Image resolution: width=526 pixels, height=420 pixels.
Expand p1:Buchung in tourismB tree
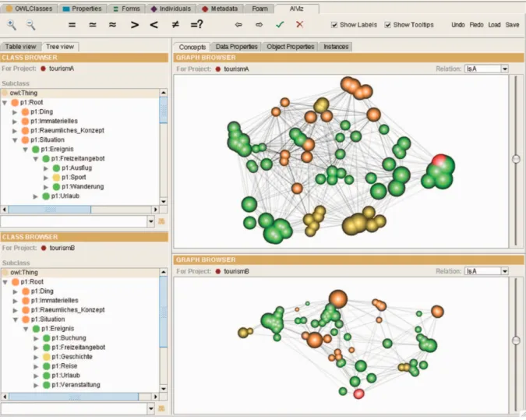(36, 338)
